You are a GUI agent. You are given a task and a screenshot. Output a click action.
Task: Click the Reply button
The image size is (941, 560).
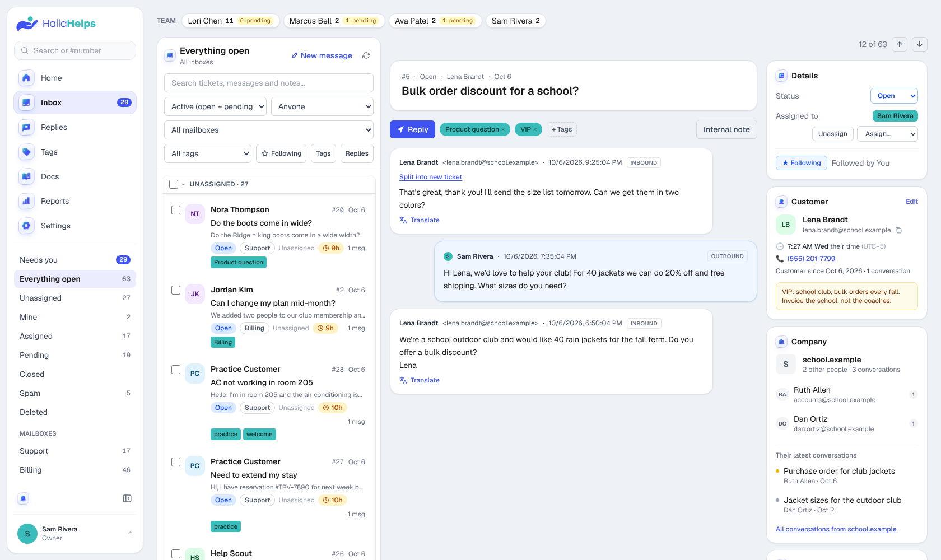click(412, 129)
